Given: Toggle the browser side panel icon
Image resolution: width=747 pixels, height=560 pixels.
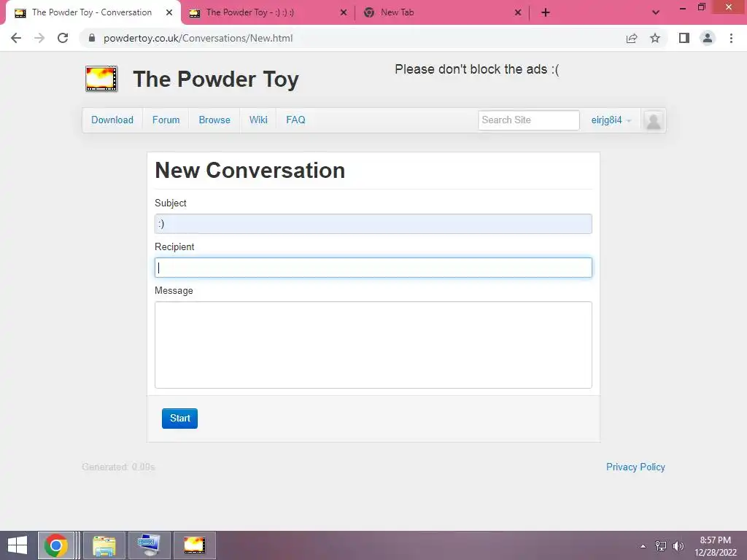Looking at the screenshot, I should click(684, 38).
